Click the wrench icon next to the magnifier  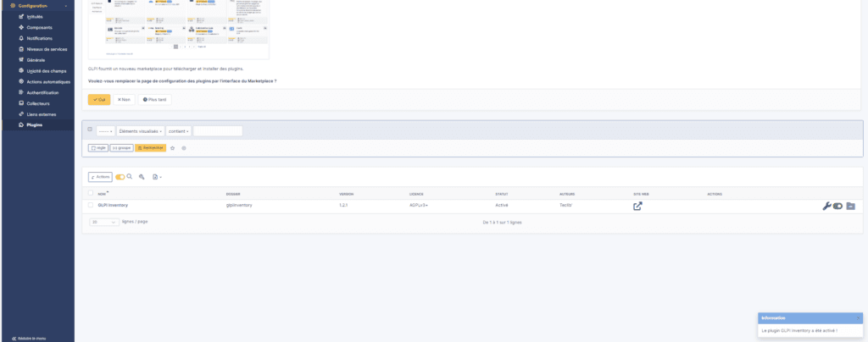click(x=142, y=177)
